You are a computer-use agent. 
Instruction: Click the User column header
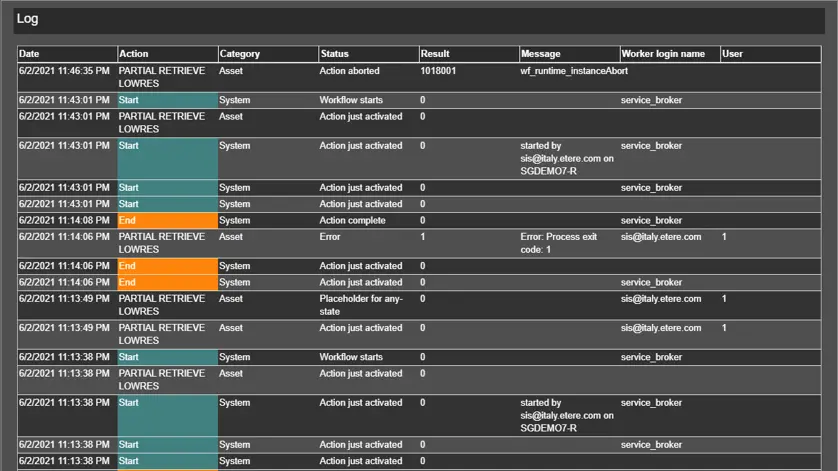pyautogui.click(x=732, y=54)
